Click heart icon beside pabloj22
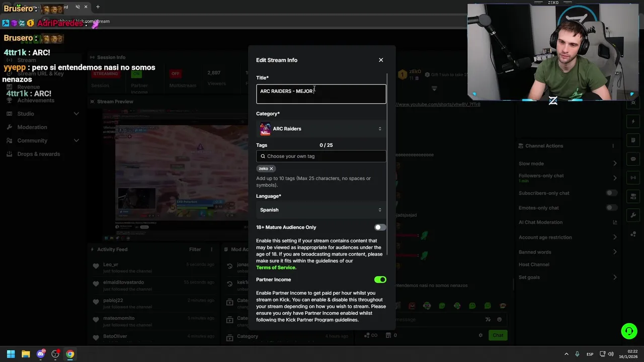The width and height of the screenshot is (644, 362). click(x=96, y=302)
